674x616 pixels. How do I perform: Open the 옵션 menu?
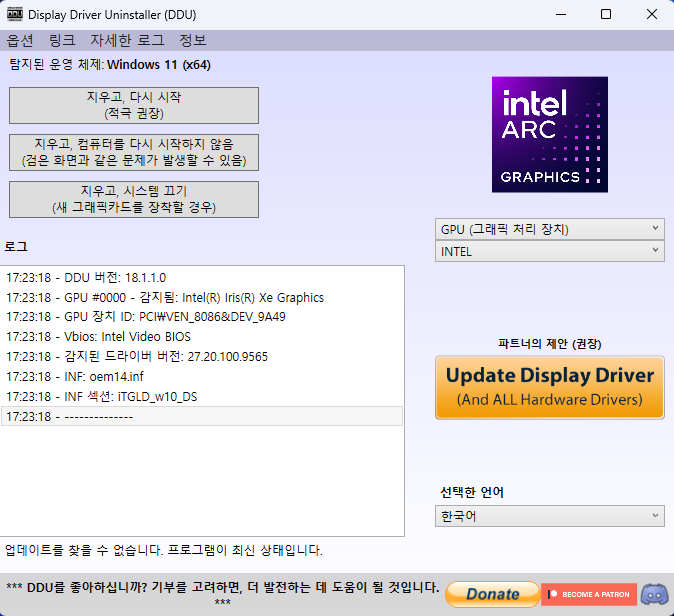(20, 40)
